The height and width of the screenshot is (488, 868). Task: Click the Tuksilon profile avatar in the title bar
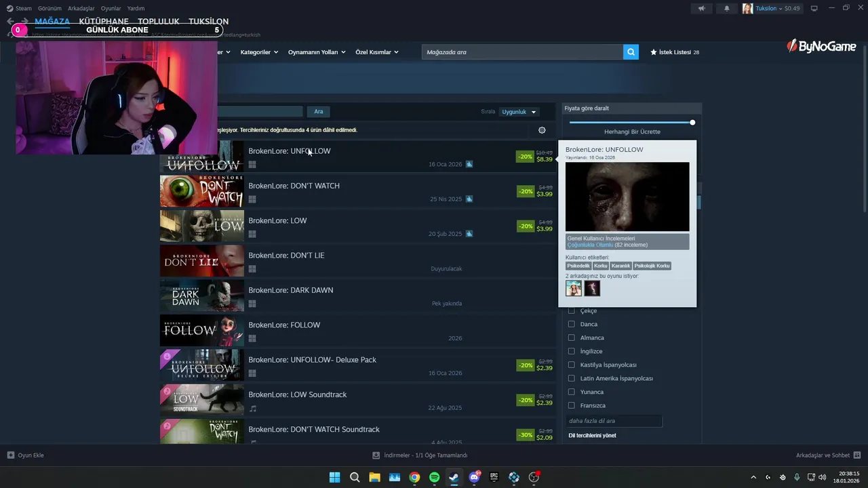747,8
